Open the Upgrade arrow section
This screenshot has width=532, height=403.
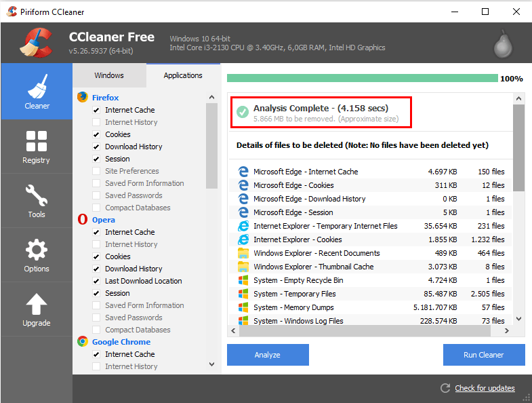(x=37, y=309)
